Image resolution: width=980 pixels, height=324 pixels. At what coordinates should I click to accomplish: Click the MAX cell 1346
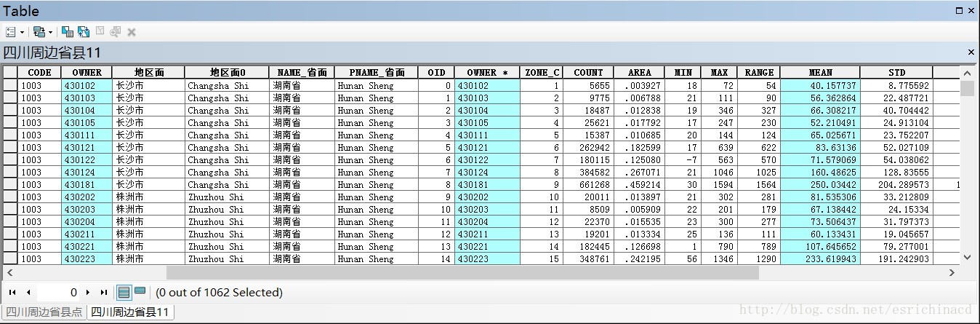(719, 258)
